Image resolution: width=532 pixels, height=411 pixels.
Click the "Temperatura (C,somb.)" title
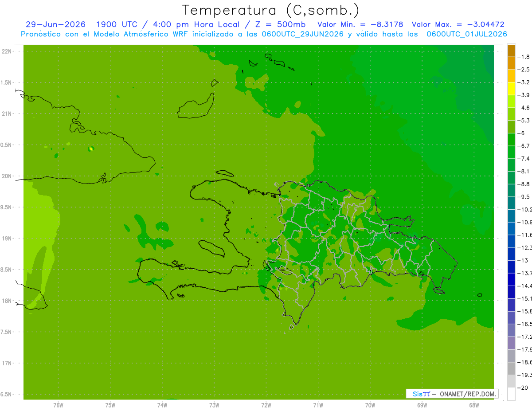(271, 10)
